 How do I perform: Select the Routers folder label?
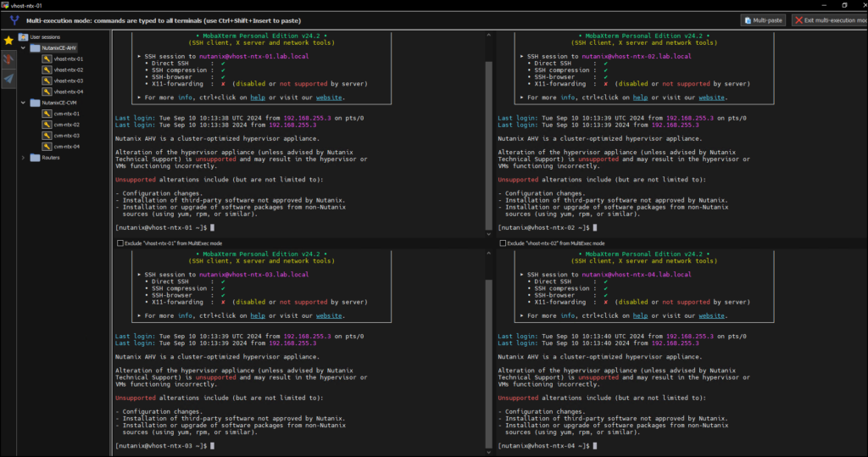click(x=50, y=158)
